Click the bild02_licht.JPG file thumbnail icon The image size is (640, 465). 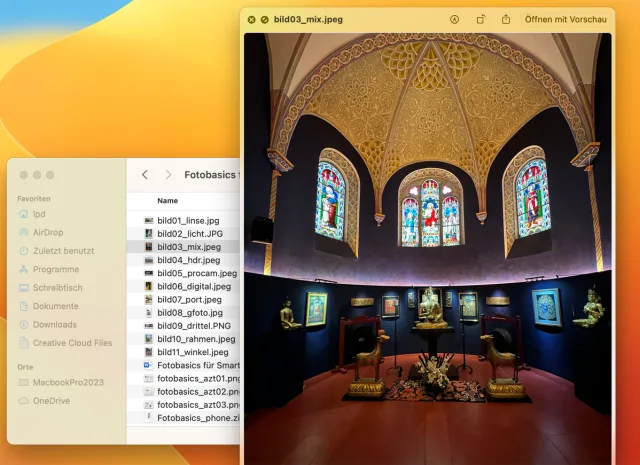(x=149, y=234)
